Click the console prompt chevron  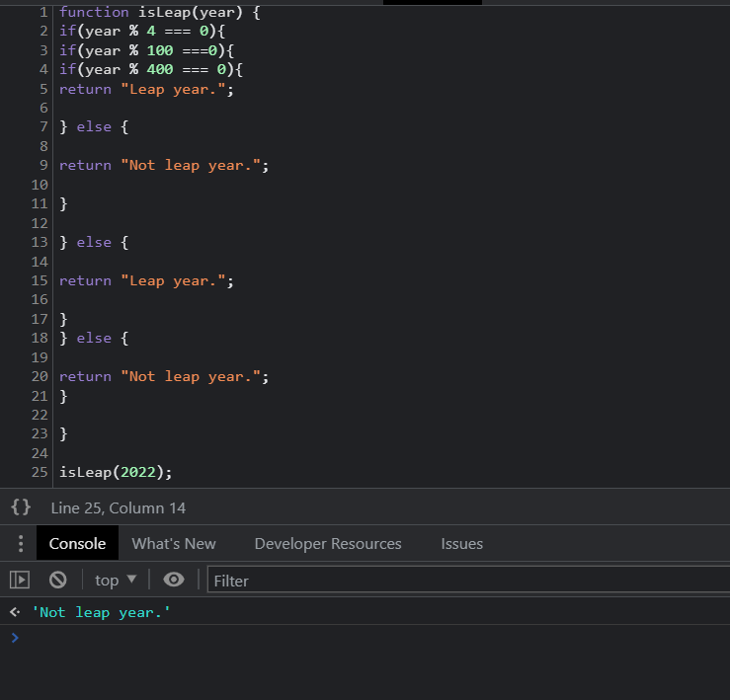click(15, 638)
